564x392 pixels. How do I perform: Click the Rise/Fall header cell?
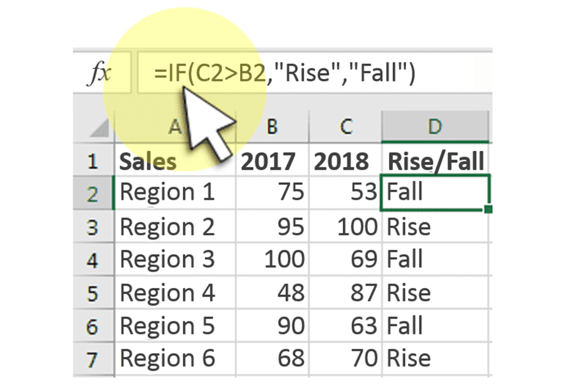pos(436,162)
